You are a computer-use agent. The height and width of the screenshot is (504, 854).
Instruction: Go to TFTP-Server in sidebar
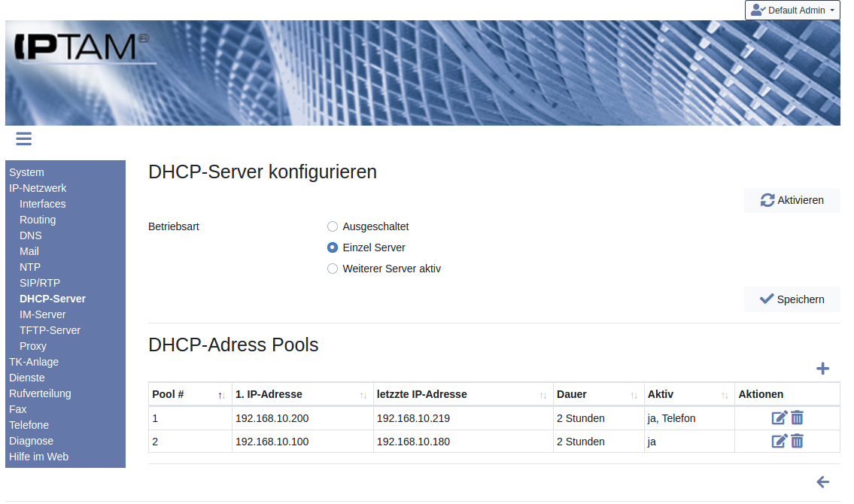50,330
